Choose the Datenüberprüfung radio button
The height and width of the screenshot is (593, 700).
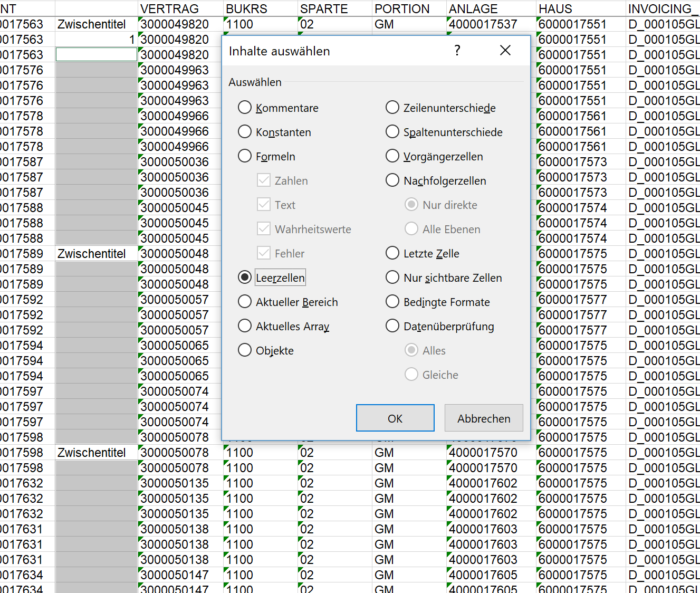[392, 326]
